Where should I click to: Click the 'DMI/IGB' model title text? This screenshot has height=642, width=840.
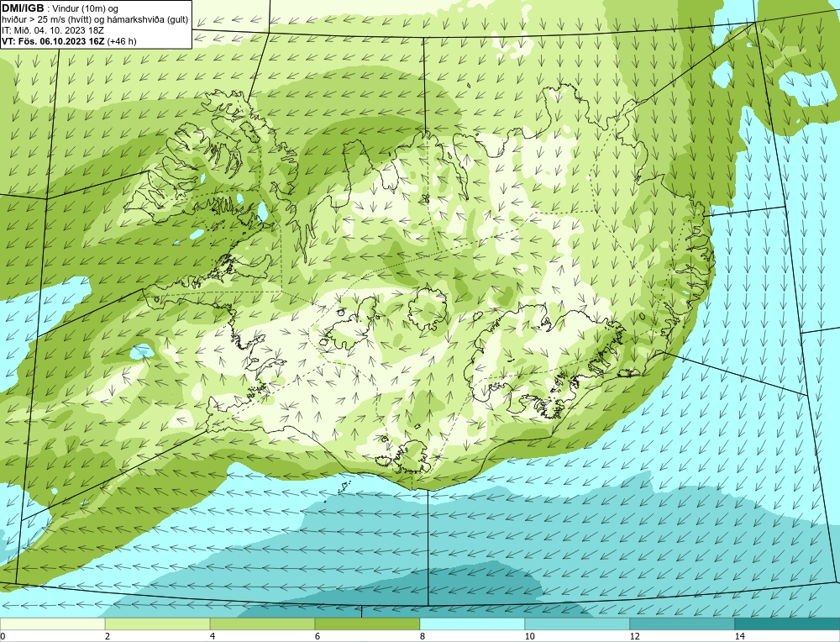[23, 8]
